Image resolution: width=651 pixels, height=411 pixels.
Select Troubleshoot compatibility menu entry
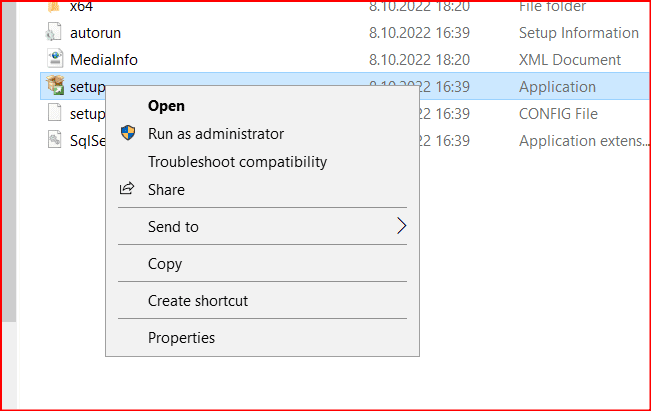[x=237, y=161]
